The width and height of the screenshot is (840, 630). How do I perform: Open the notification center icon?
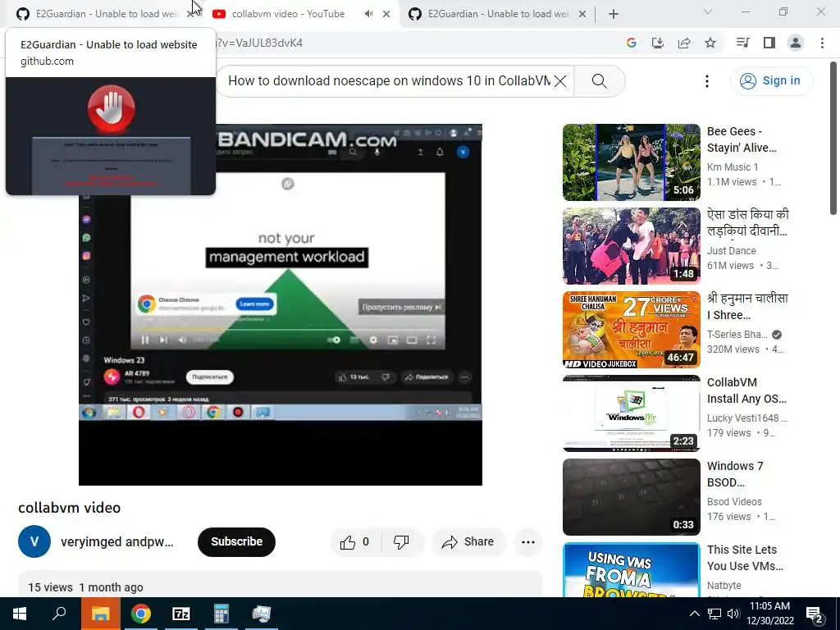815,614
